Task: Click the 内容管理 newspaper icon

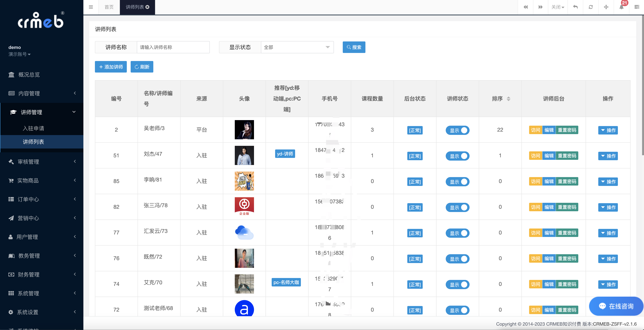Action: pyautogui.click(x=12, y=93)
